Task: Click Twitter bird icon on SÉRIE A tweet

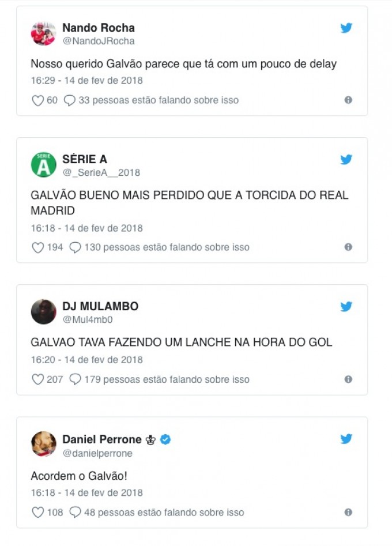Action: coord(346,160)
